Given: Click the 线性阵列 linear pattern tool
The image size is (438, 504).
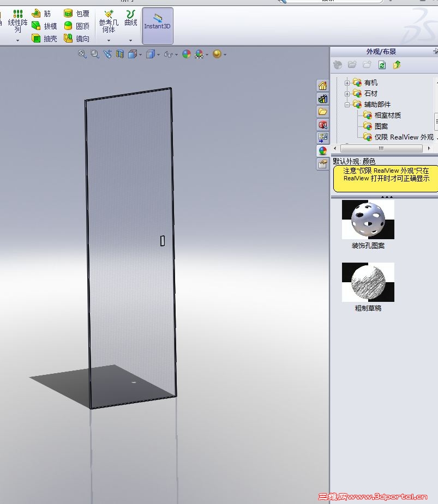Looking at the screenshot, I should click(x=17, y=21).
